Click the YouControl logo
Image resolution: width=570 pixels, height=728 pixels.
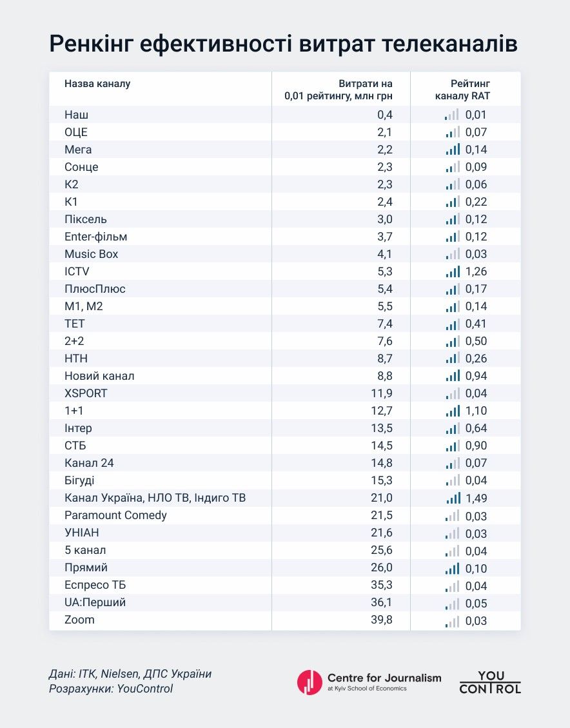coord(490,682)
